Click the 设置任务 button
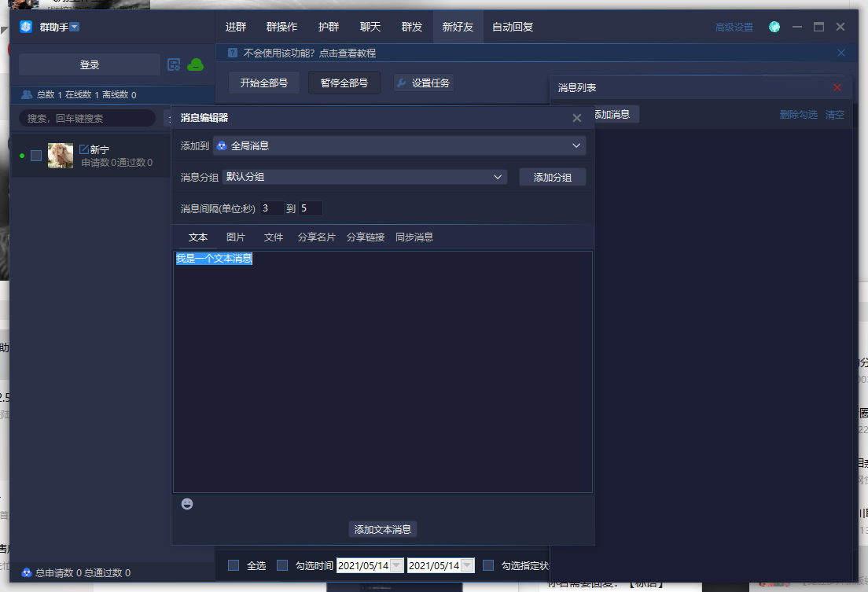This screenshot has width=868, height=592. click(x=424, y=83)
